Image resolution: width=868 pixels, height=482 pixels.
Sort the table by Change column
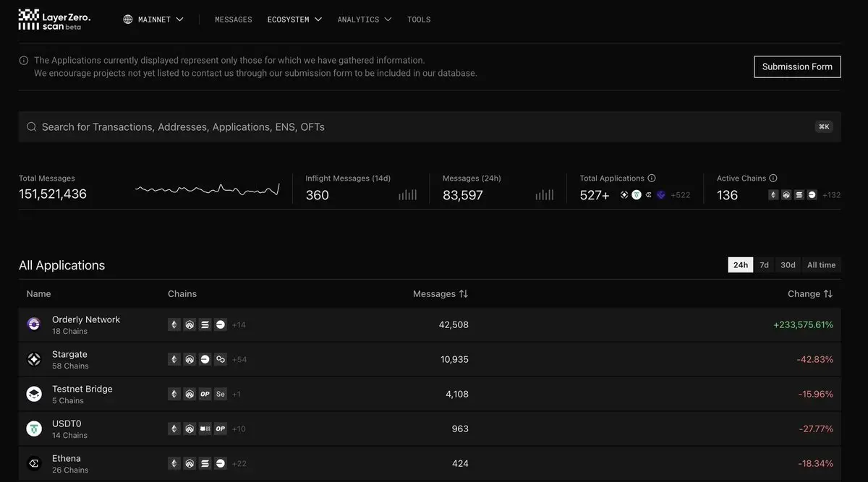tap(810, 294)
